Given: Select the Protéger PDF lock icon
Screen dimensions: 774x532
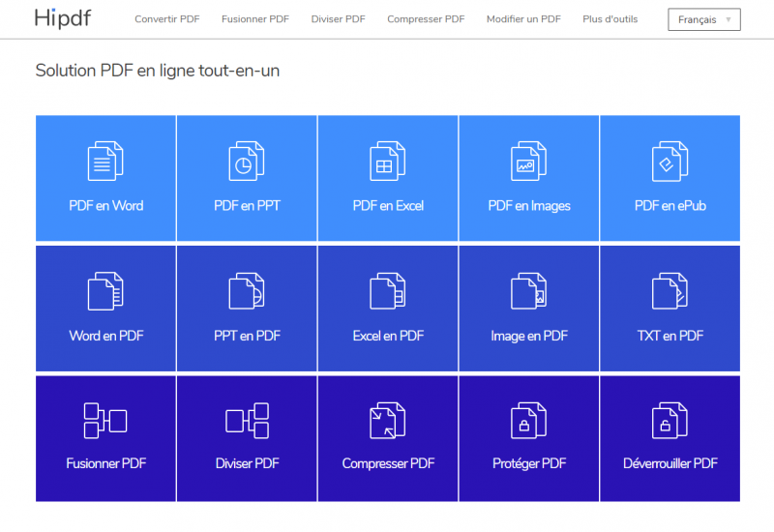Looking at the screenshot, I should pyautogui.click(x=529, y=421).
